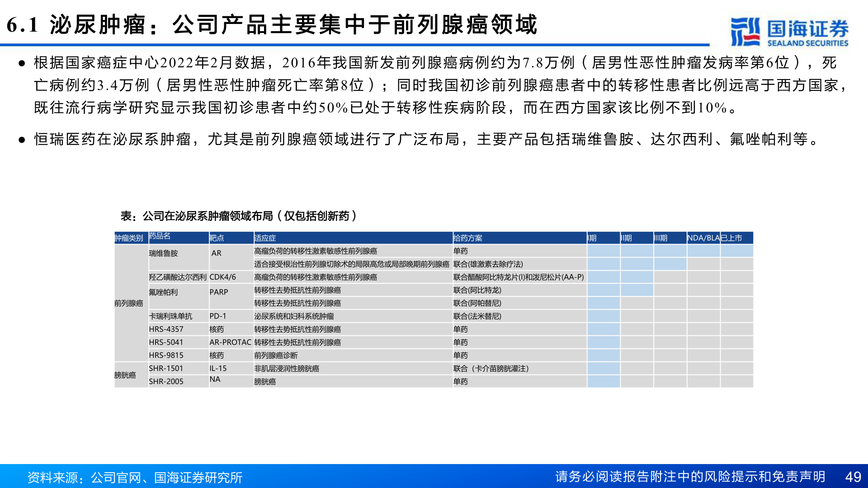Click the III期 shaded cell in 雄激素去除疗法 row
The height and width of the screenshot is (488, 868).
tap(670, 264)
